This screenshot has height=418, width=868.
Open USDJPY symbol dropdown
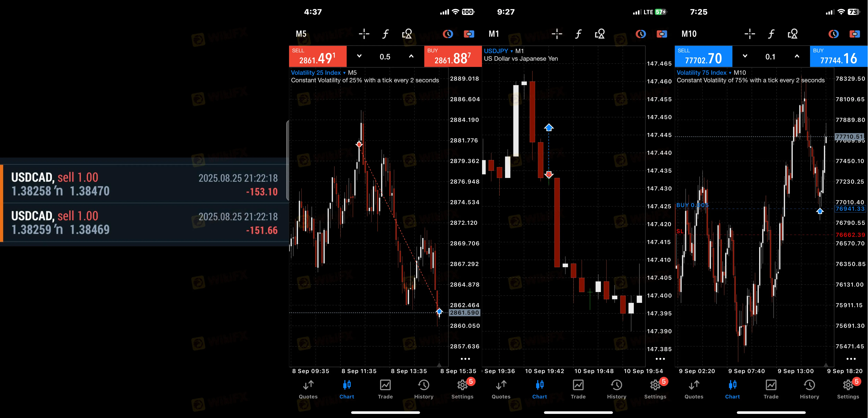point(498,51)
